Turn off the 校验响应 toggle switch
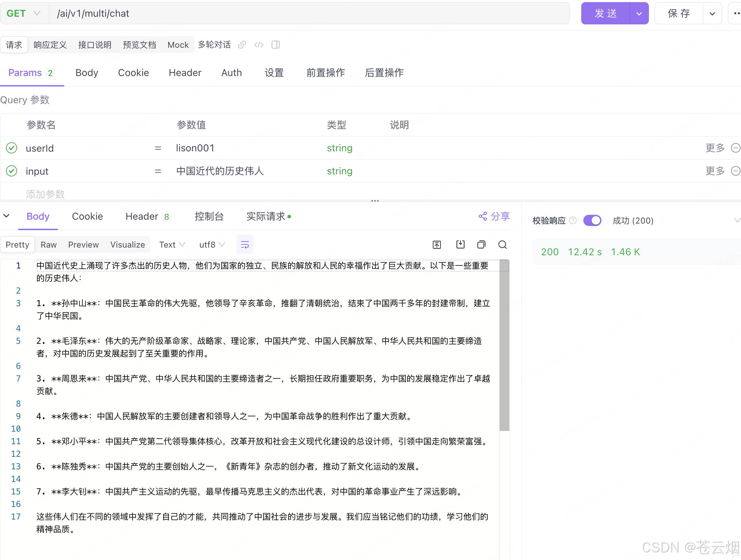The height and width of the screenshot is (560, 741). 592,220
